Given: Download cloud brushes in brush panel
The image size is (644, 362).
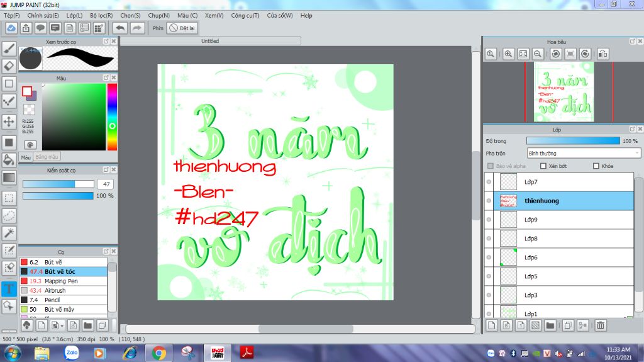Looking at the screenshot, I should [26, 325].
